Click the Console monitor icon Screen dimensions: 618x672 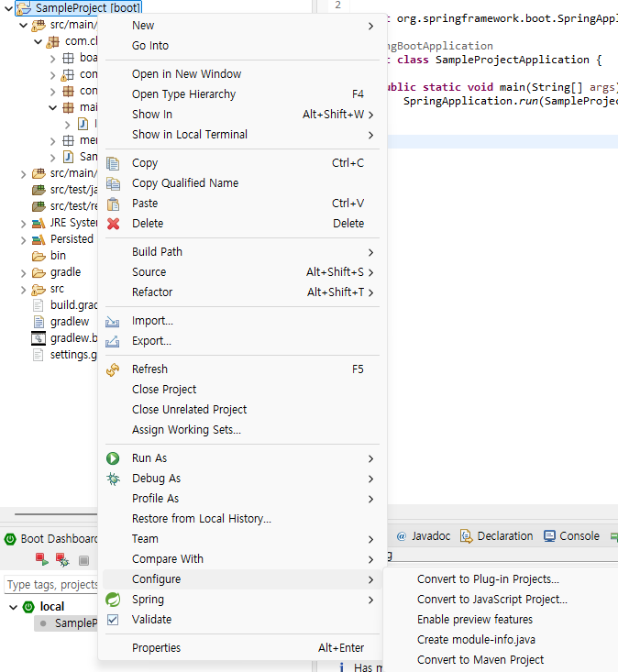(x=549, y=536)
